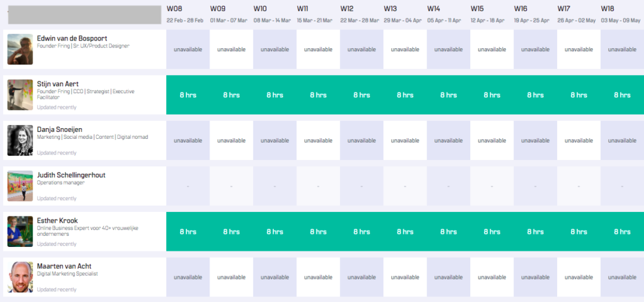Open Esther Krook's profile photo
Viewport: 644px width, 302px height.
[x=20, y=231]
